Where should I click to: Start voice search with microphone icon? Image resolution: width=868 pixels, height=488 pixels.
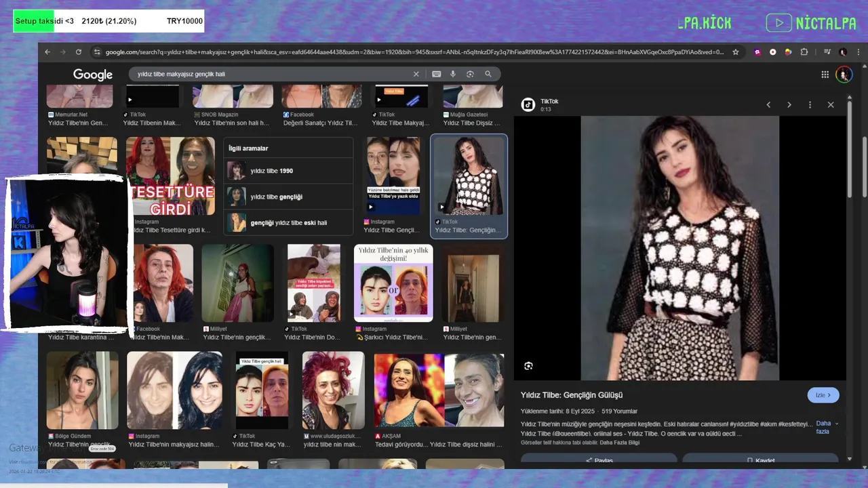pos(453,74)
